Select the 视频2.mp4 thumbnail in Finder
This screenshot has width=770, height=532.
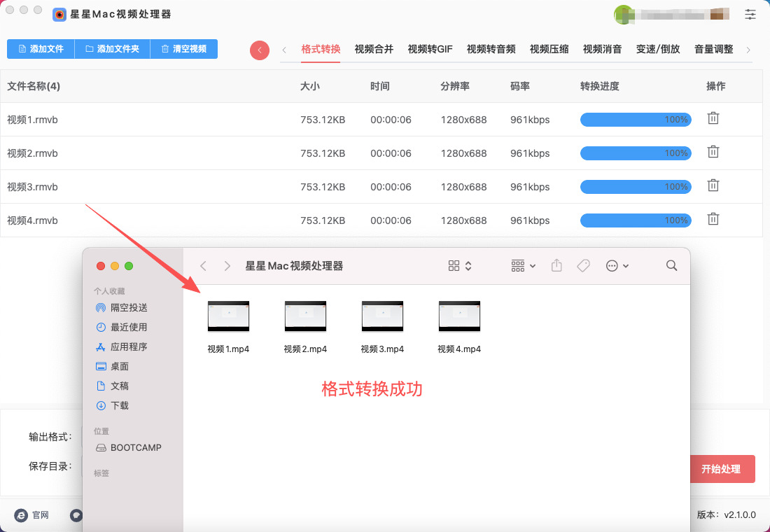tap(305, 316)
